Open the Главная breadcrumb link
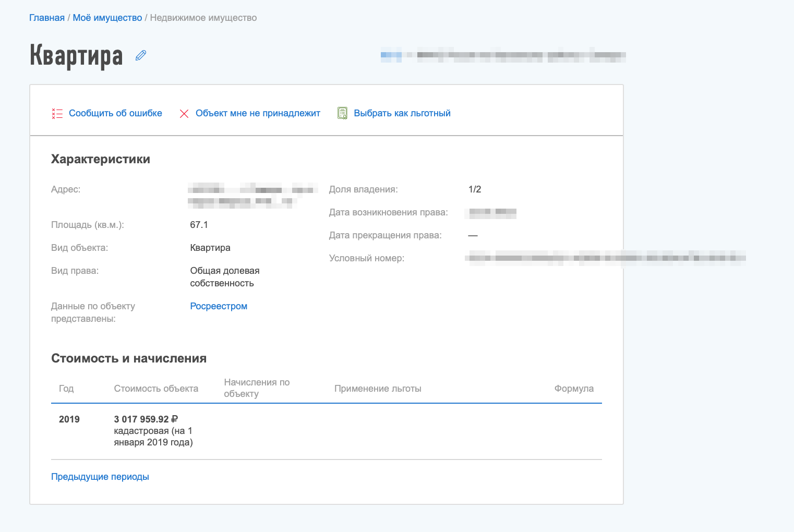The image size is (794, 532). [x=47, y=18]
